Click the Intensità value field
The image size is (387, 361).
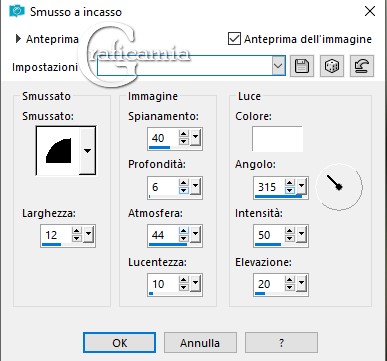pyautogui.click(x=269, y=235)
